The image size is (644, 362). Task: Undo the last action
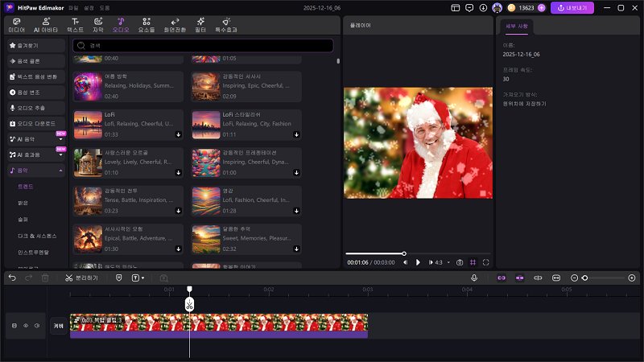tap(12, 278)
